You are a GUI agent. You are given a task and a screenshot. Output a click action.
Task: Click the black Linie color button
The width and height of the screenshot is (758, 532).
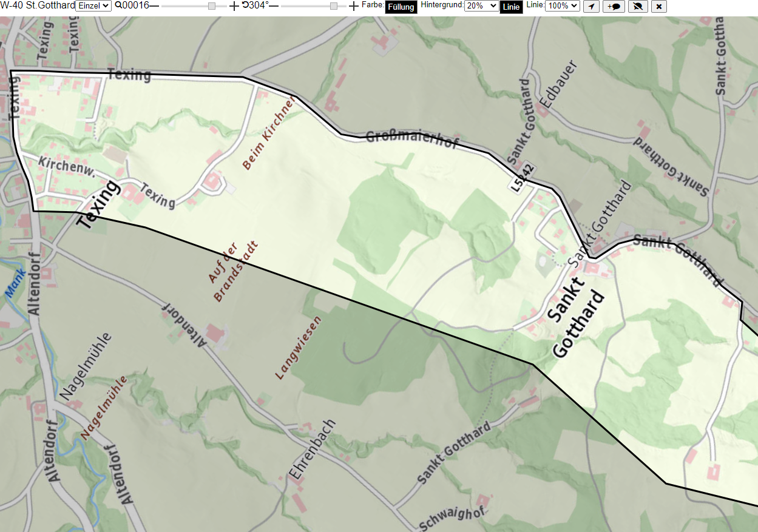click(511, 7)
